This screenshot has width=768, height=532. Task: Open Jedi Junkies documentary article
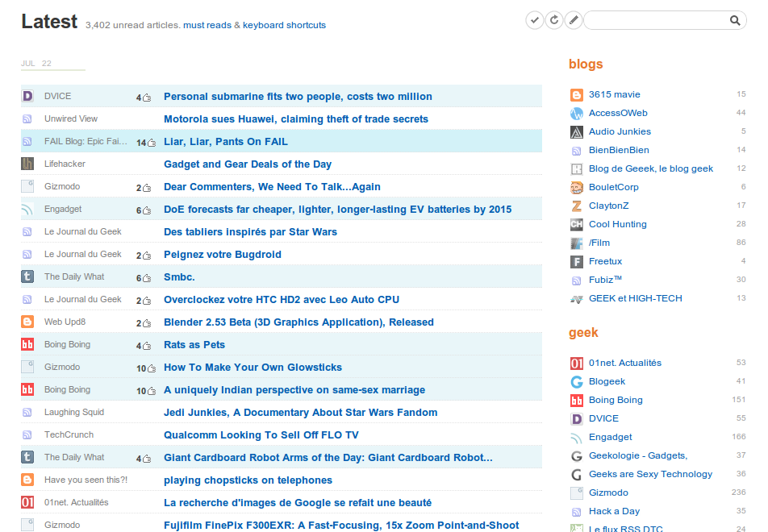(300, 412)
